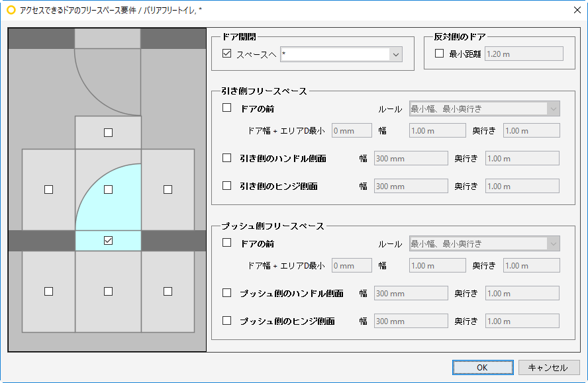
Task: Check the diagram box above the pull-side area
Action: pos(108,133)
